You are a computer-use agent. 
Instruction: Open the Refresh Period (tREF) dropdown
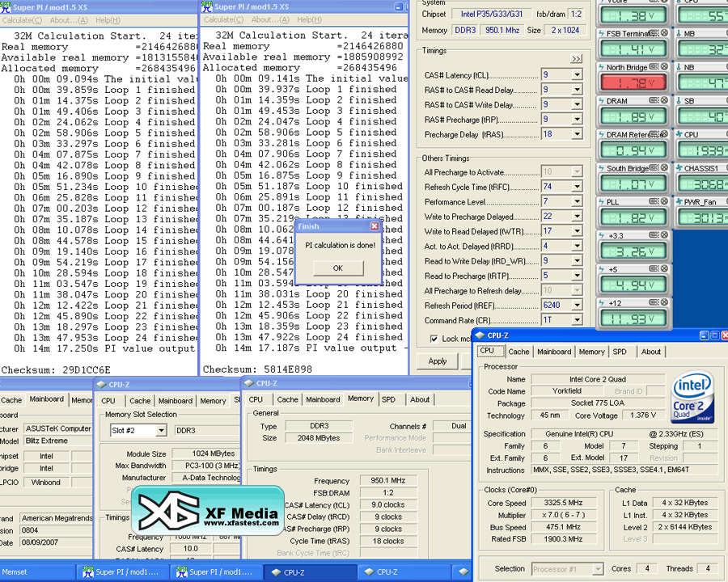[x=577, y=305]
